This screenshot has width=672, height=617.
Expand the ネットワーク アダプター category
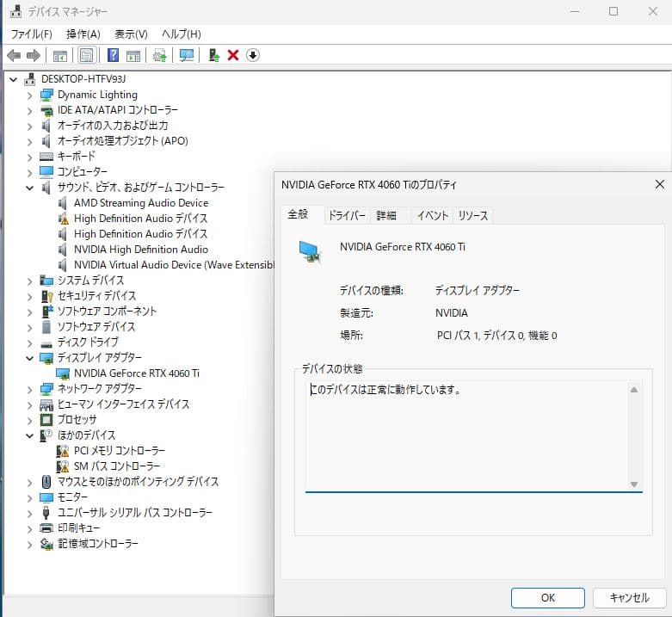(x=29, y=389)
